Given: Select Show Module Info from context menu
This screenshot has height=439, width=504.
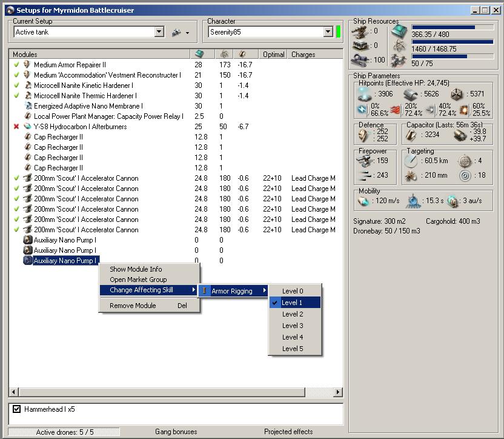Looking at the screenshot, I should coord(136,269).
